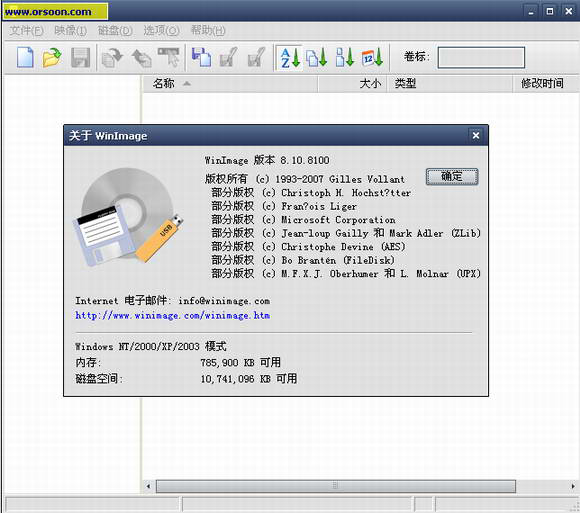580x513 pixels.
Task: Click the '10,741,096 KB 可用' disk space value
Action: point(249,379)
